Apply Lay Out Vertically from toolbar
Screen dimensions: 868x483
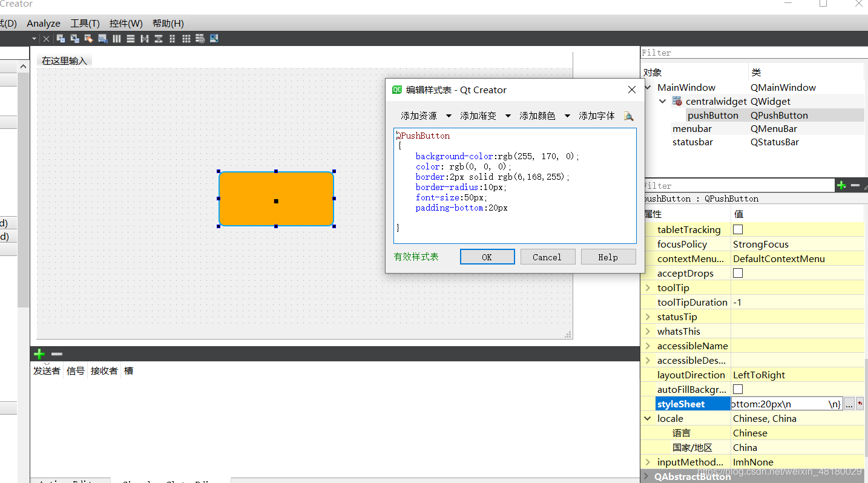[131, 39]
